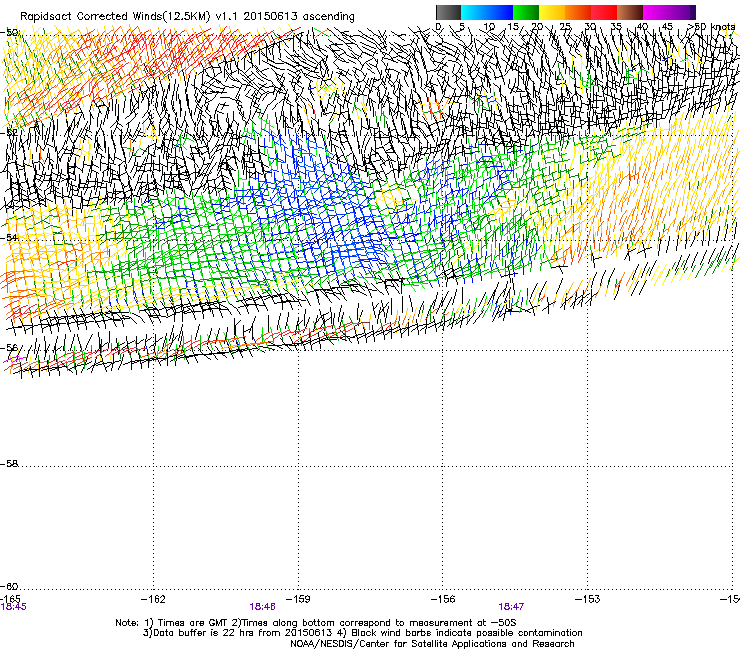Screen dimensions: 740x650
Task: Click the purple 18:45 time marker
Action: click(x=13, y=607)
